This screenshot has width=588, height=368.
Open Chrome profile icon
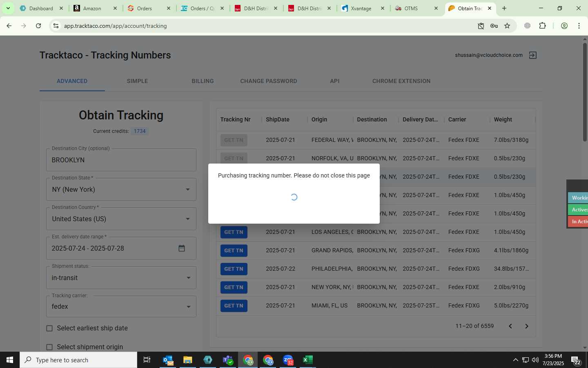click(564, 26)
